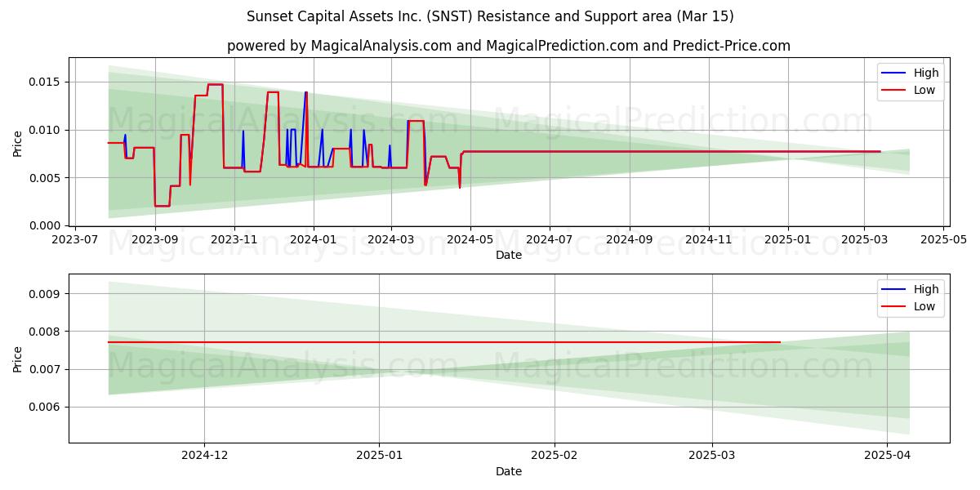Click the 2024-05 date tick label
Viewport: 980px width, 490px height.
click(470, 241)
